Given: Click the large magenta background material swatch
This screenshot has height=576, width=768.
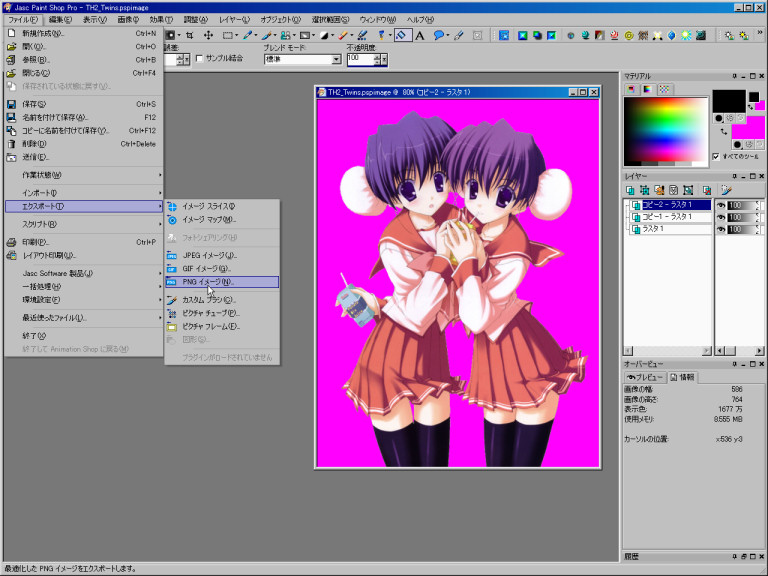Looking at the screenshot, I should (748, 128).
